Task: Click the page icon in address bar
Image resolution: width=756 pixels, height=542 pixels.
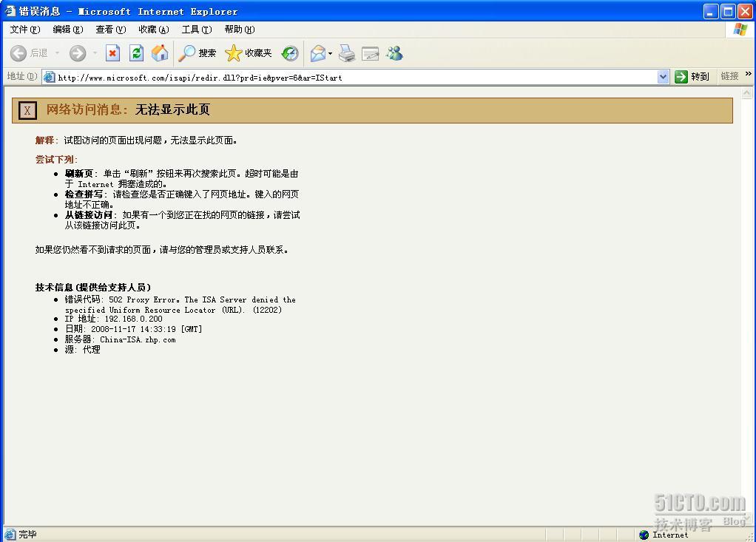Action: coord(49,77)
